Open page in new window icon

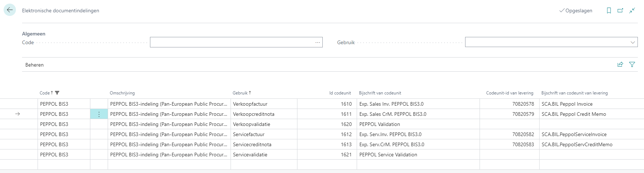tap(621, 10)
